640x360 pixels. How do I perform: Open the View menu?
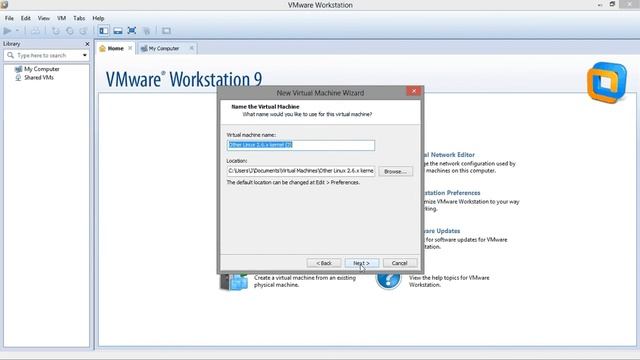(x=44, y=18)
